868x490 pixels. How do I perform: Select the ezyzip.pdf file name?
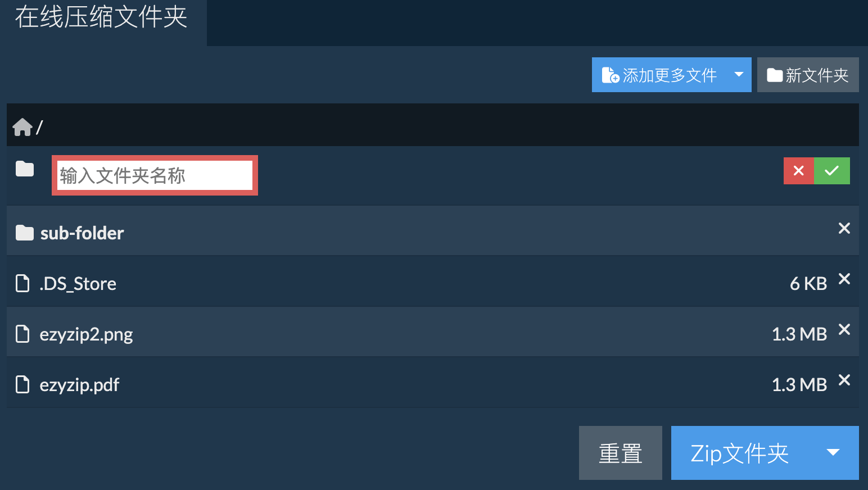click(x=79, y=385)
